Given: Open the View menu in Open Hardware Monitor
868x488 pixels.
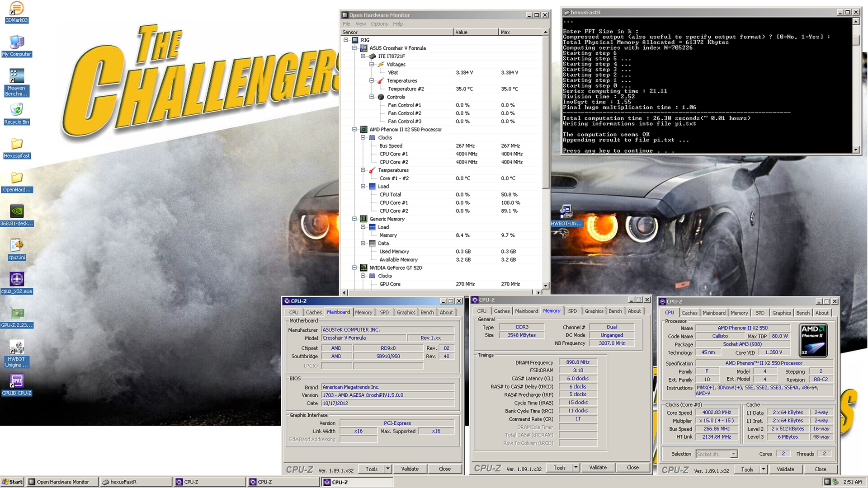Looking at the screenshot, I should [x=361, y=23].
